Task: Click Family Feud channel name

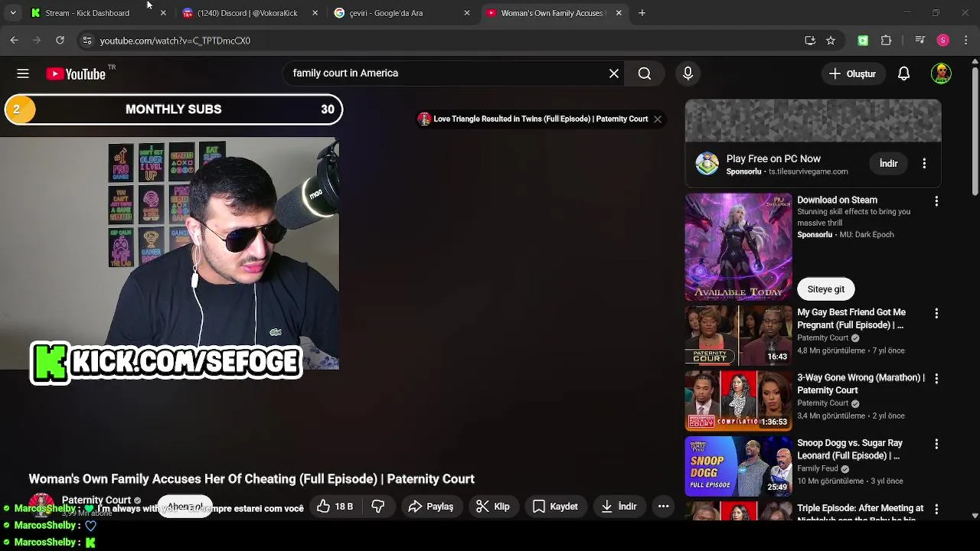Action: [818, 468]
